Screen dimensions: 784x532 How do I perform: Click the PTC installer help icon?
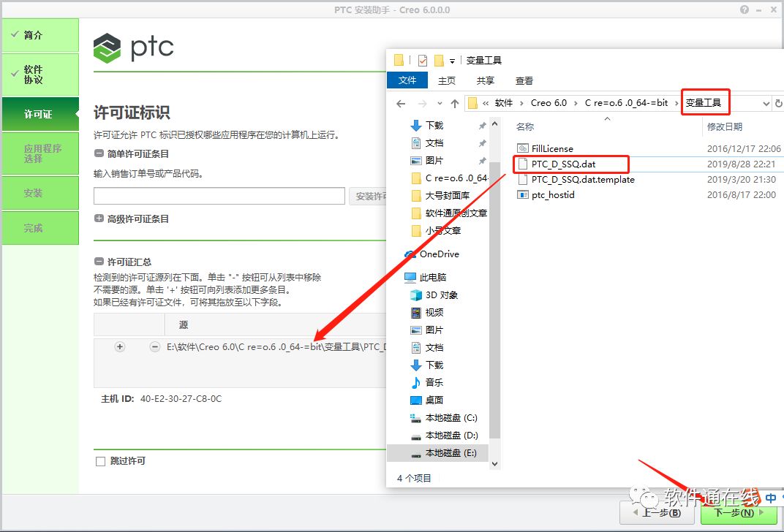click(745, 9)
